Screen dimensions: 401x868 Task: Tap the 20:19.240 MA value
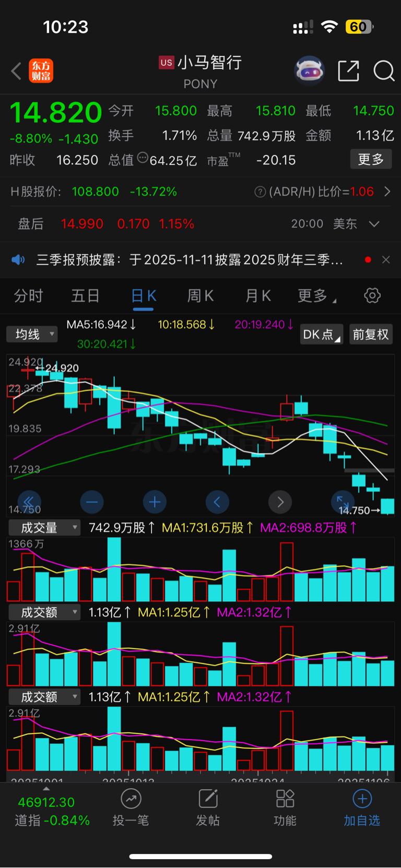pos(264,325)
